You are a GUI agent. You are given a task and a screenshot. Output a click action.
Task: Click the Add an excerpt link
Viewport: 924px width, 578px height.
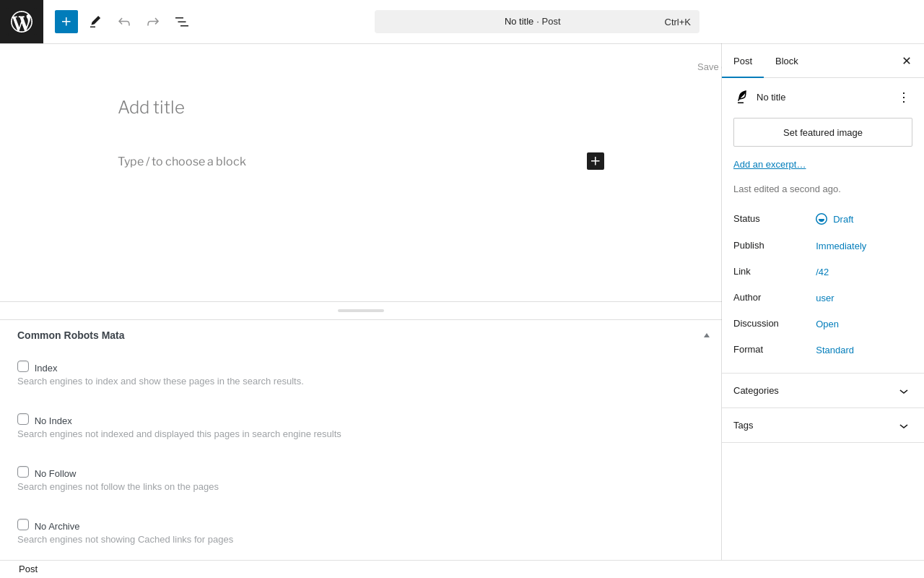click(770, 164)
